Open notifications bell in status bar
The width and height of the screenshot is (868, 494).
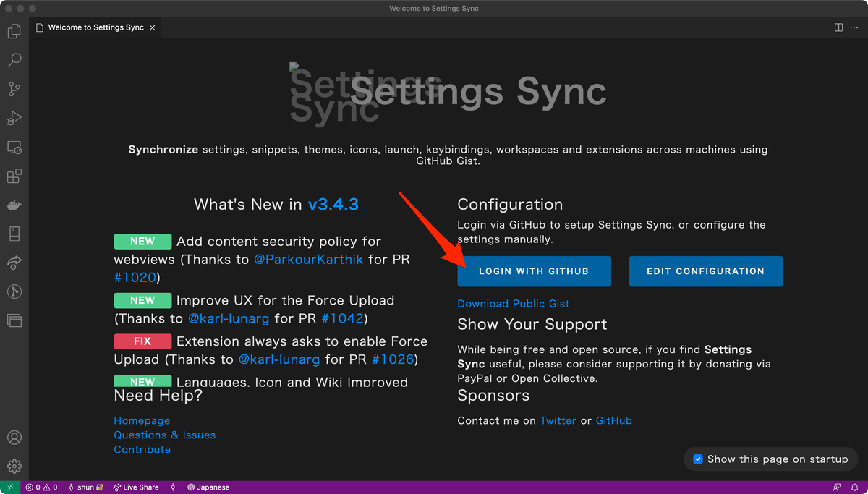(854, 487)
